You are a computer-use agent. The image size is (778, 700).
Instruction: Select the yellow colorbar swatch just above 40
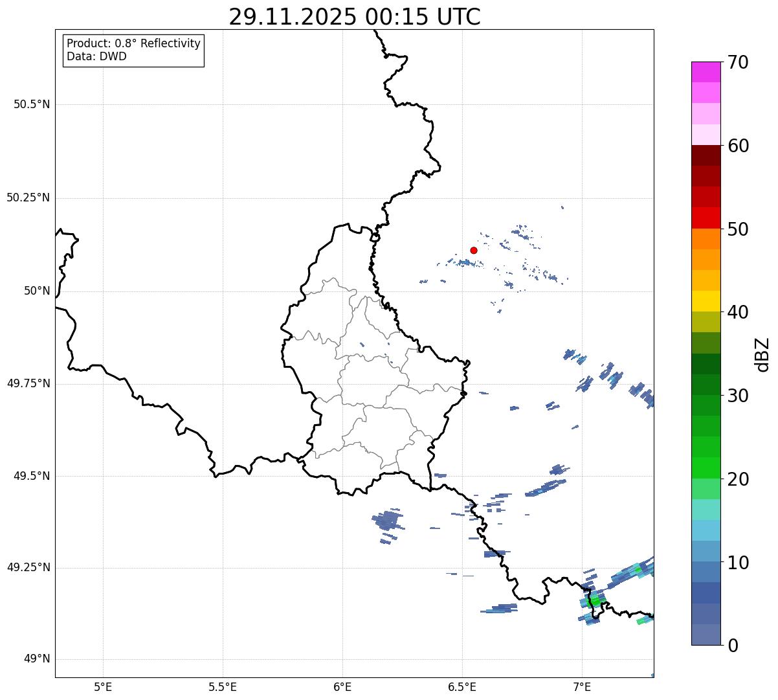[706, 301]
